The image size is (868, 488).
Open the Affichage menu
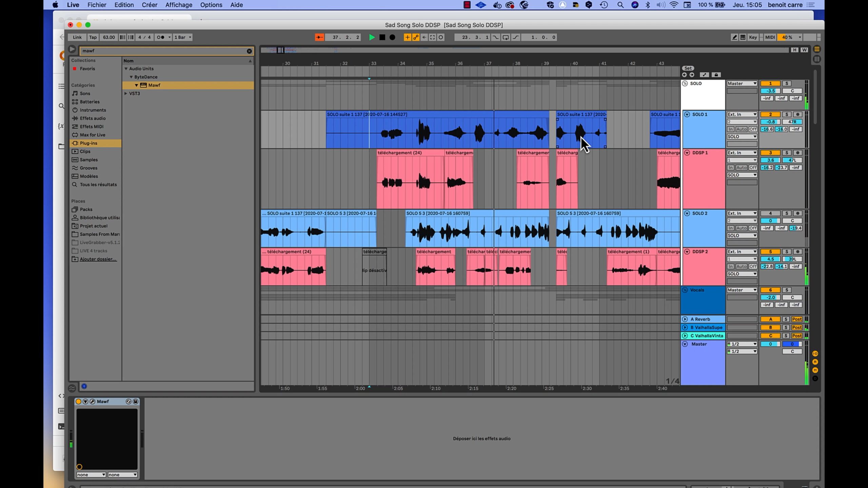click(179, 5)
